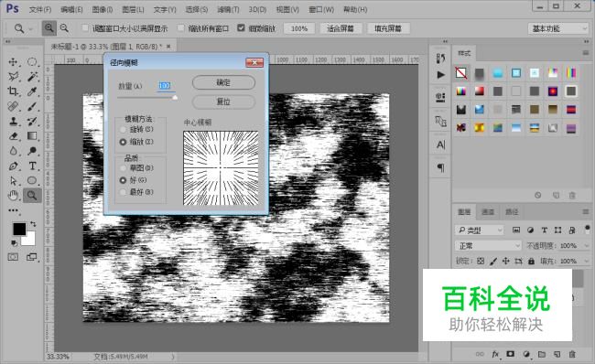Open the Paragraph panel icon
595x364 pixels.
tap(440, 167)
